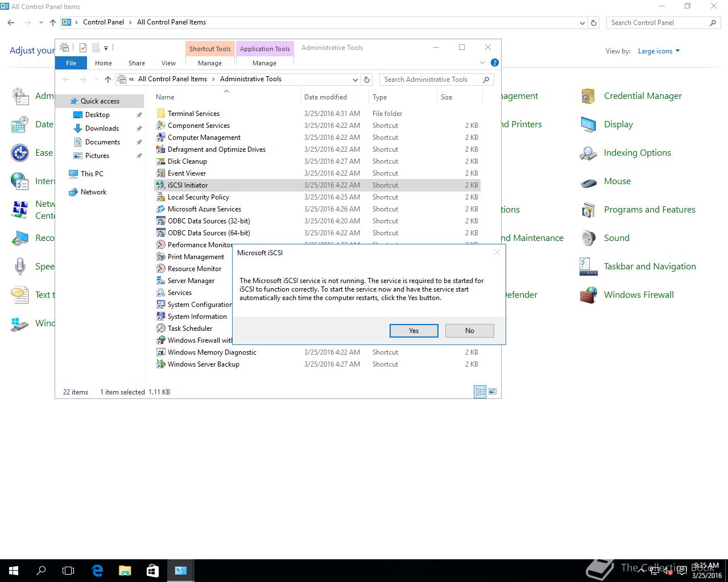Open recent locations dropdown in Control Panel

(x=41, y=23)
